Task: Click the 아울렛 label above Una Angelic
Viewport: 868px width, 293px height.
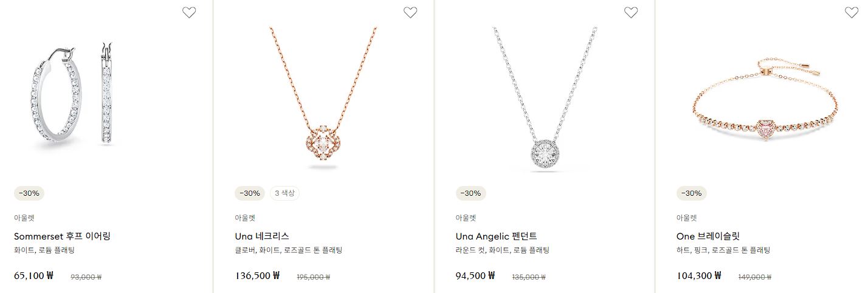Action: point(466,218)
